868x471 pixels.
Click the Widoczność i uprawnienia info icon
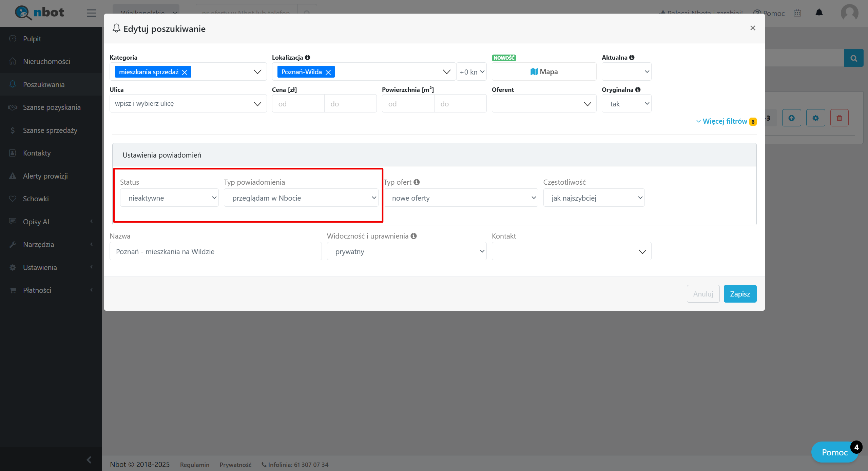(x=413, y=236)
